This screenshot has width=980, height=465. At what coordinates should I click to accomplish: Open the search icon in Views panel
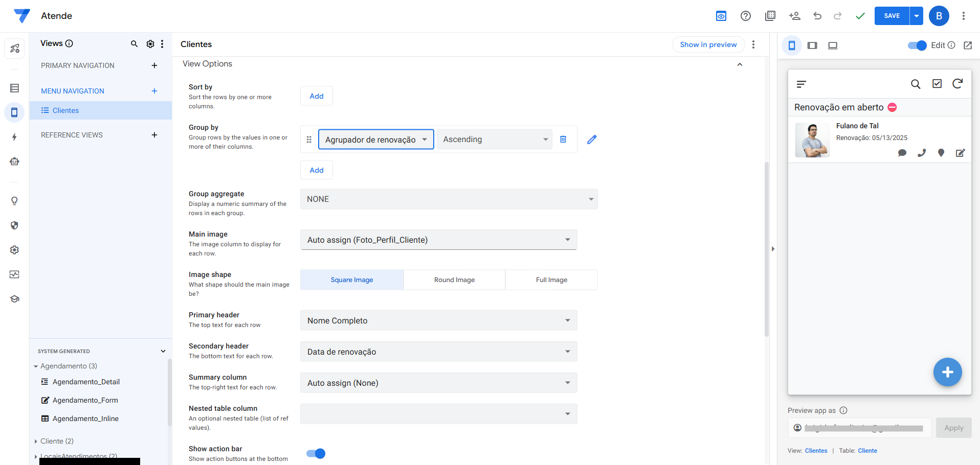pos(134,44)
